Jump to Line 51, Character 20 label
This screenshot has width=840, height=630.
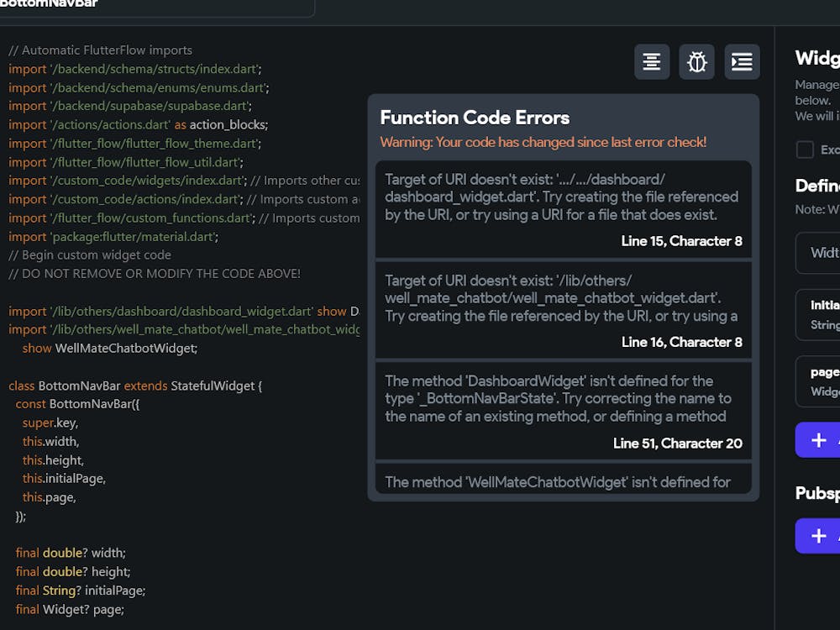point(677,443)
